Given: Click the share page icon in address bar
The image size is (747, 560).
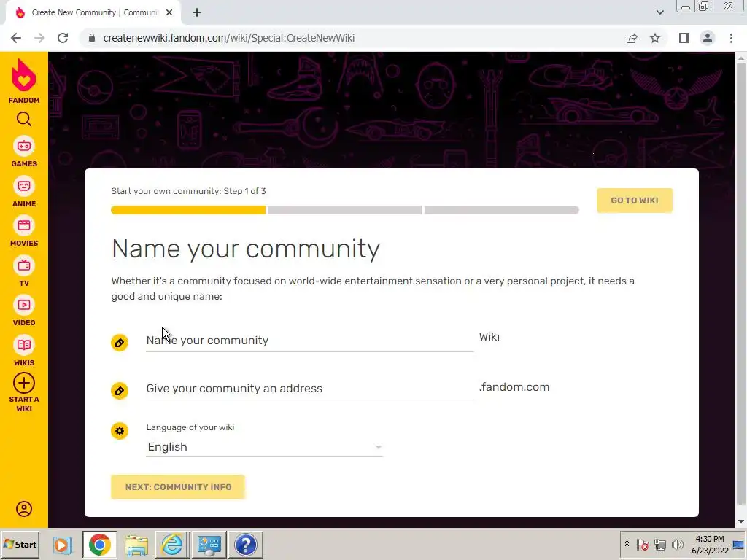Looking at the screenshot, I should click(632, 38).
